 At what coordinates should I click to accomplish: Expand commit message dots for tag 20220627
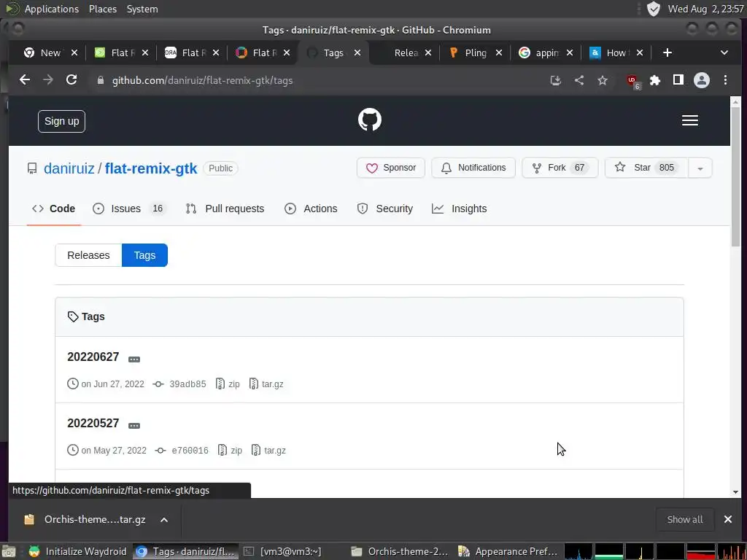[x=134, y=359]
